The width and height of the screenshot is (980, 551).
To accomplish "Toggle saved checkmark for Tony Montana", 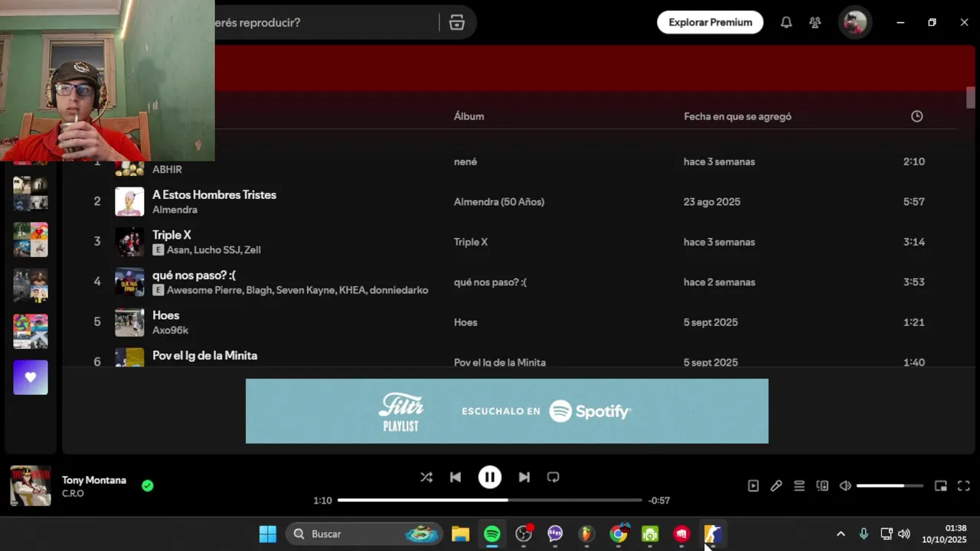I will pos(148,485).
